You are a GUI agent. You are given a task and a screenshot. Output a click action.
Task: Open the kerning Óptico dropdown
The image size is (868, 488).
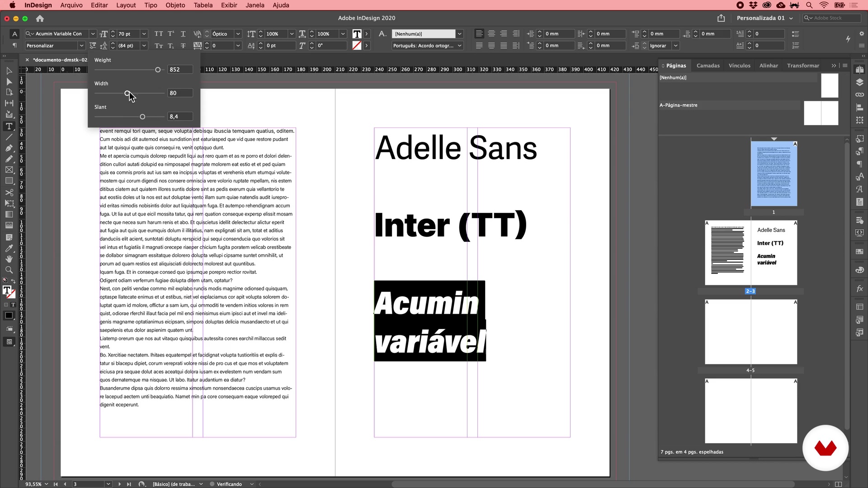tap(238, 34)
